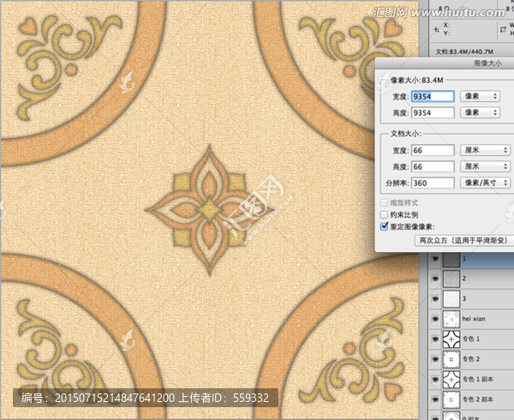Viewport: 514px width, 420px height.
Task: Click the 图像大小 dialog title bar
Action: coord(445,63)
